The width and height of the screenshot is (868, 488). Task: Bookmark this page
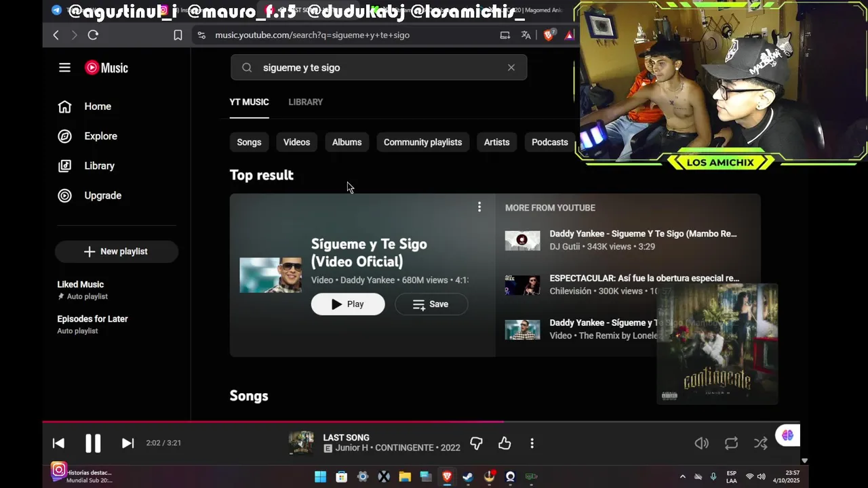click(178, 35)
